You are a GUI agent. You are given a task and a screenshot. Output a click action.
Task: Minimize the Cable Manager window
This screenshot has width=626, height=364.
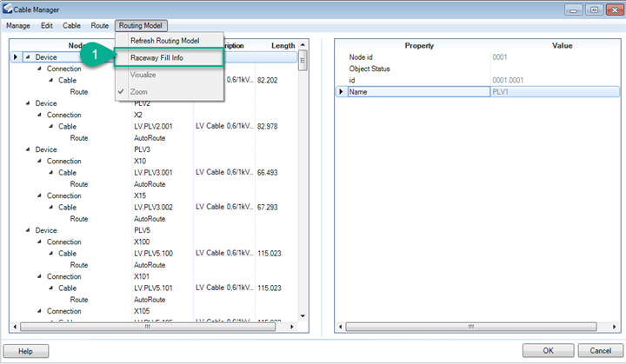point(573,10)
